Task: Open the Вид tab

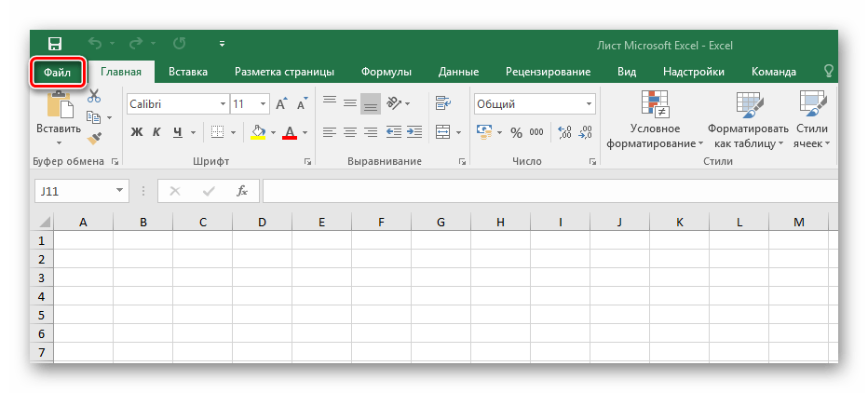Action: click(627, 72)
